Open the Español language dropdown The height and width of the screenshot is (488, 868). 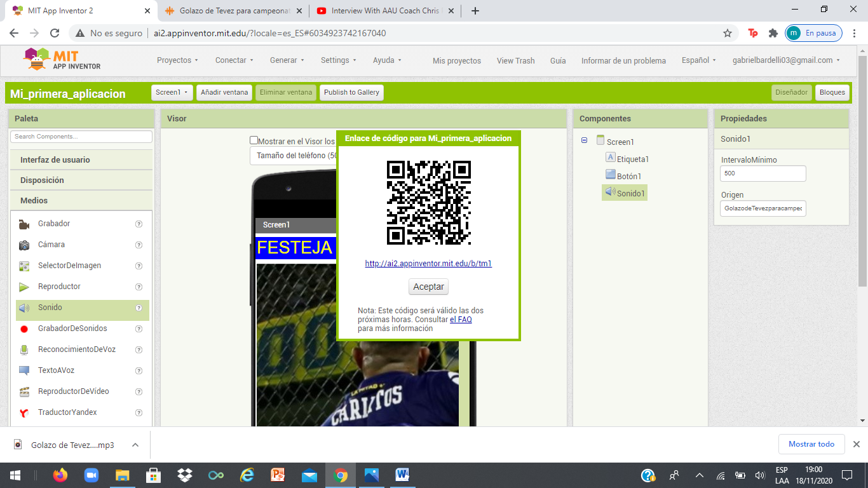[699, 60]
